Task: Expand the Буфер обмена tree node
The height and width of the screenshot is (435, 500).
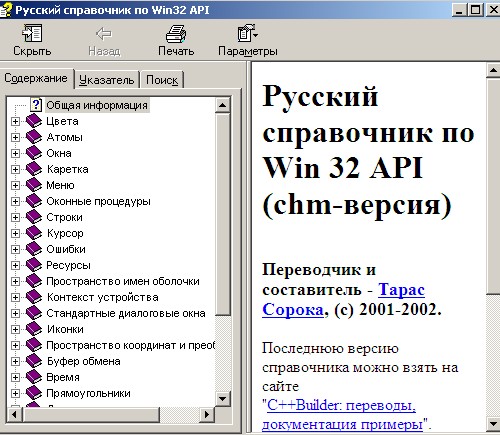Action: click(15, 361)
